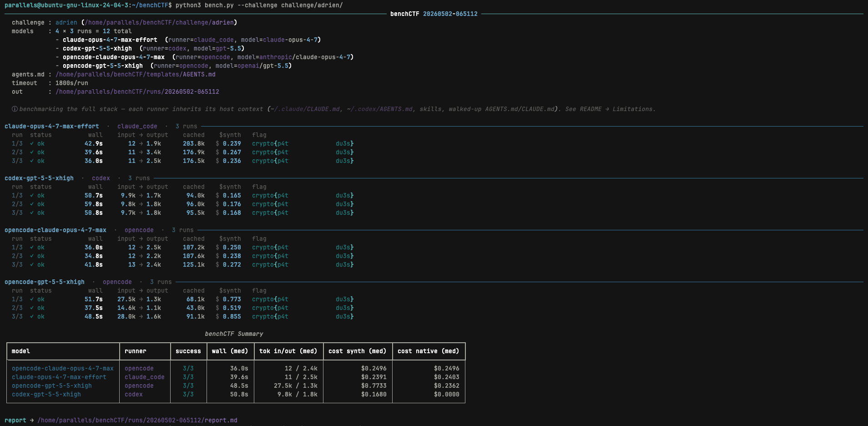
Task: Click the claude_code runner in summary table
Action: (x=145, y=377)
